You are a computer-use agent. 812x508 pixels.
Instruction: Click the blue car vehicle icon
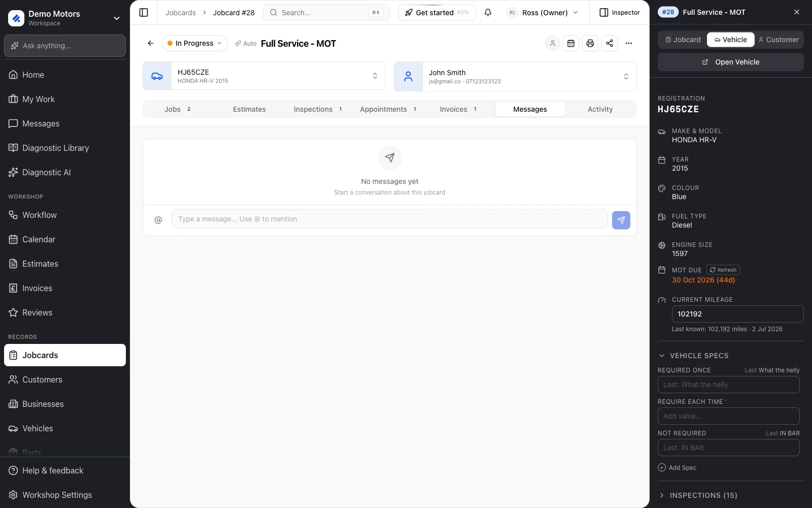157,76
